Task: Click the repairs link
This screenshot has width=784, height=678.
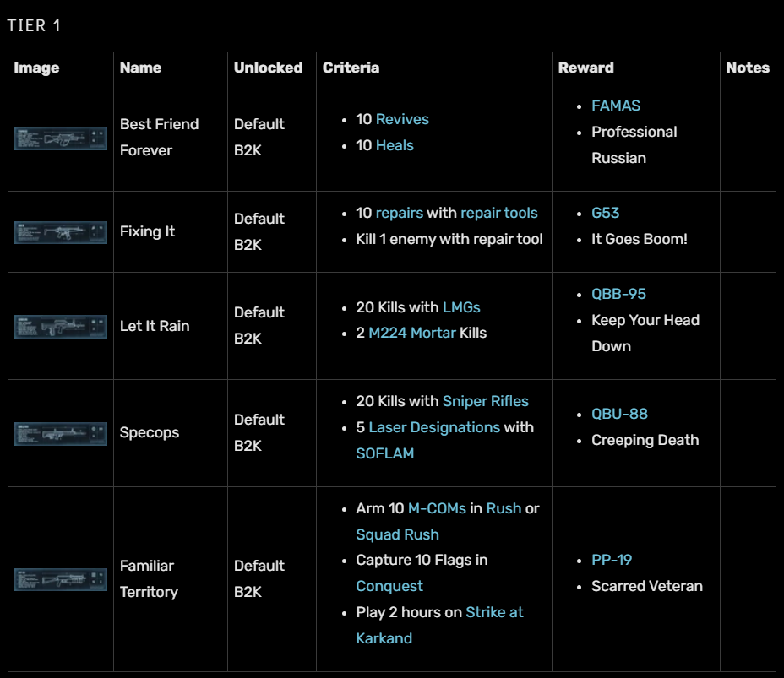Action: 399,213
